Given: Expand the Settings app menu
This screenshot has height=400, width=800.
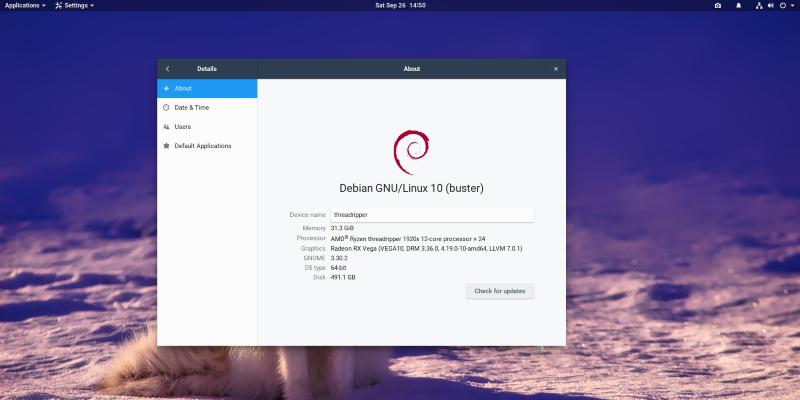Looking at the screenshot, I should pos(74,5).
